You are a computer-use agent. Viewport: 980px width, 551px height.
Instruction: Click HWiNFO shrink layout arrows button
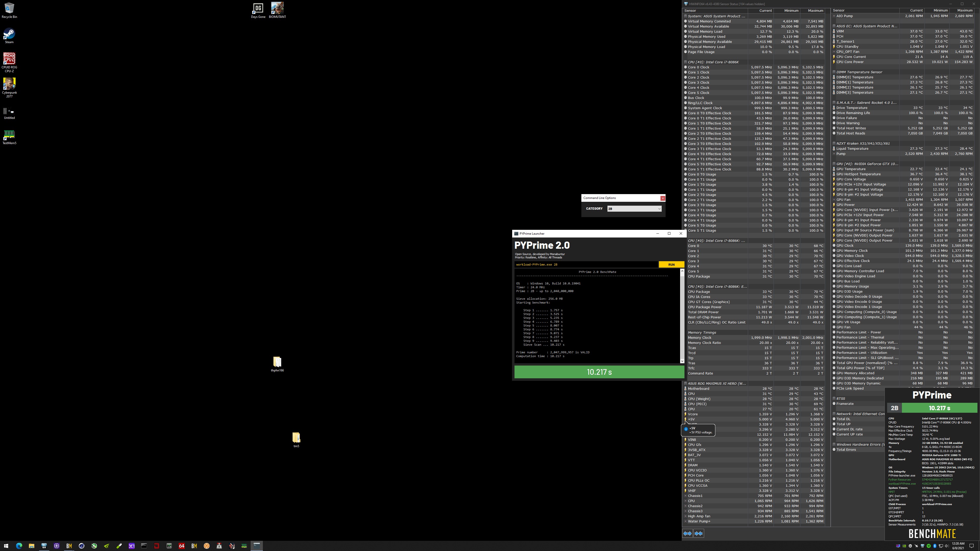coord(699,533)
